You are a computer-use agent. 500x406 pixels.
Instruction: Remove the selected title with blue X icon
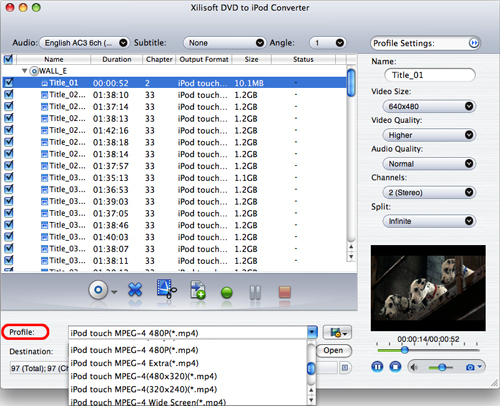[135, 290]
